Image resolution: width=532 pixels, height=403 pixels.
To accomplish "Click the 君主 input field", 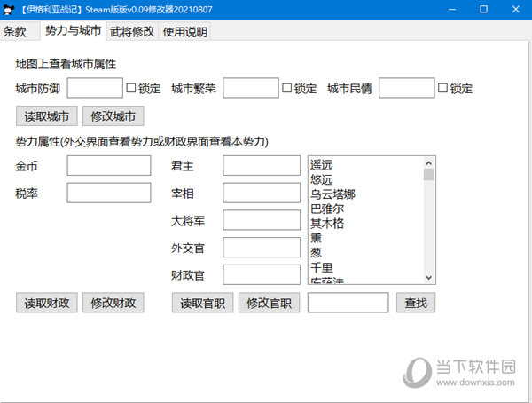I will [262, 166].
